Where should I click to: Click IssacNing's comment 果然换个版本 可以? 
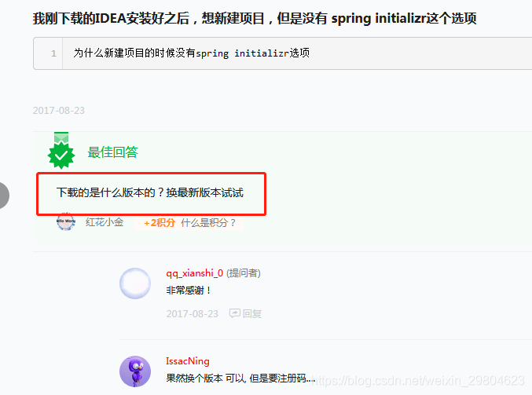point(240,378)
